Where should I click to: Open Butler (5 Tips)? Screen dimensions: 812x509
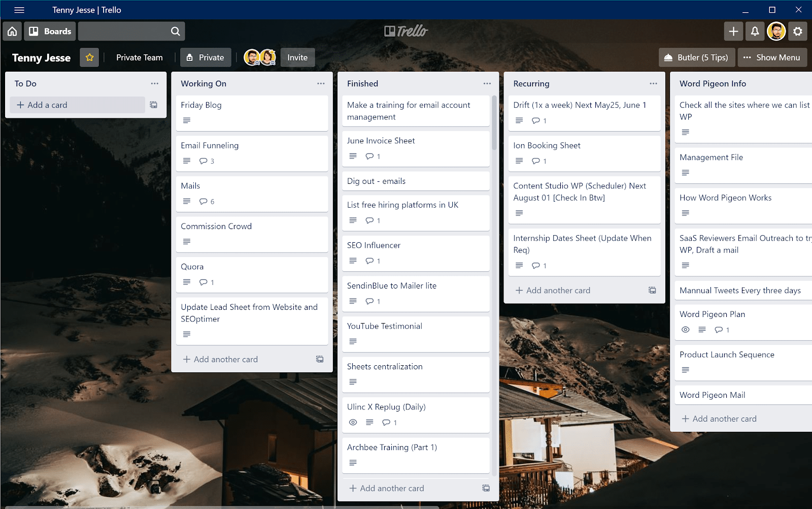696,58
